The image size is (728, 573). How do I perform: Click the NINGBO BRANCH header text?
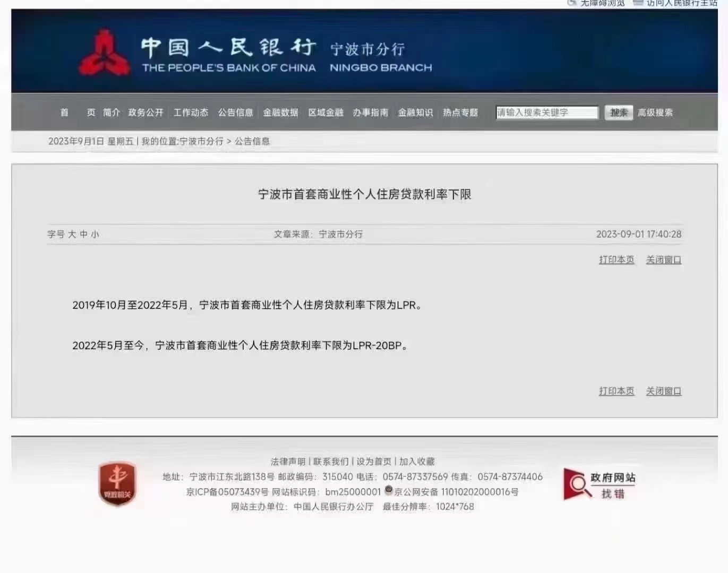click(x=381, y=67)
